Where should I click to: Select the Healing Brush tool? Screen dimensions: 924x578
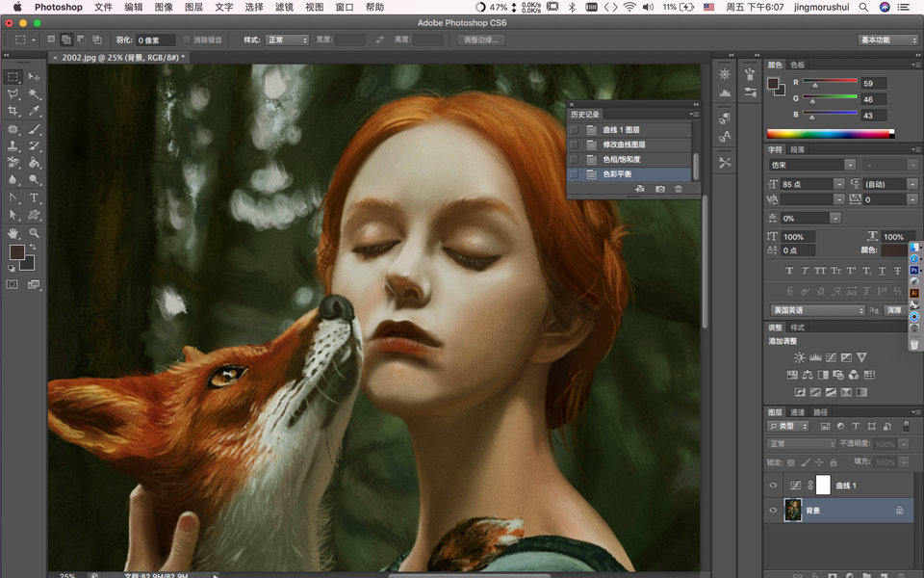[x=13, y=128]
